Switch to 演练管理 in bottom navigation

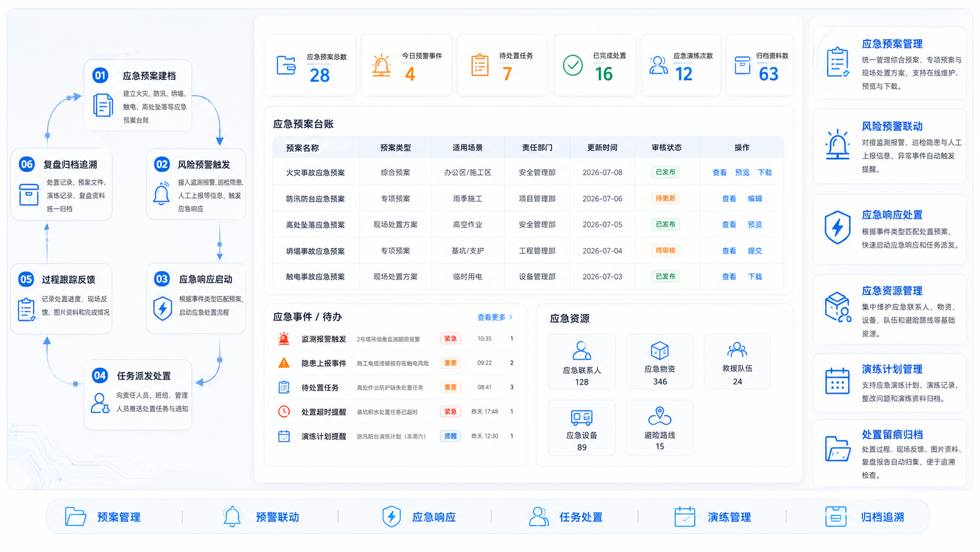pyautogui.click(x=713, y=517)
